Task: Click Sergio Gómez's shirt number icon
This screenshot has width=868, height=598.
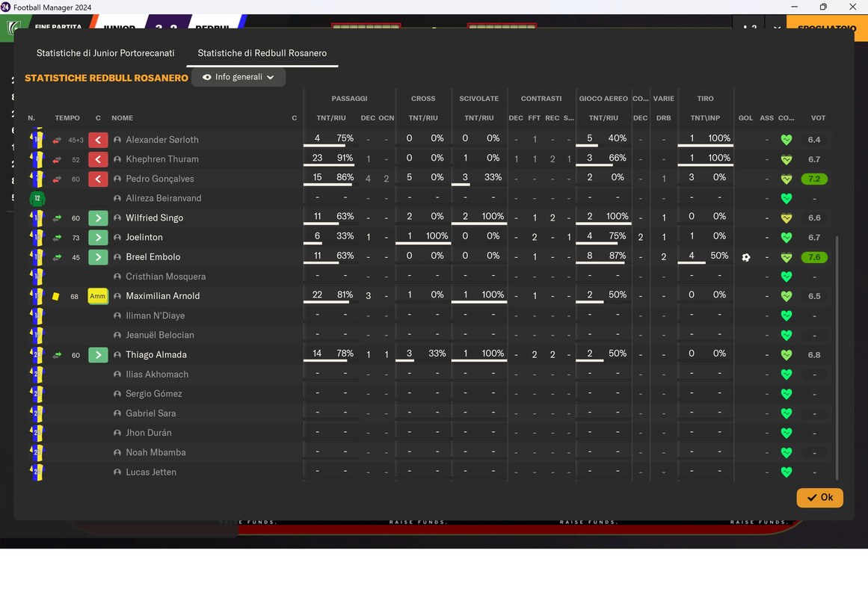Action: (x=37, y=394)
